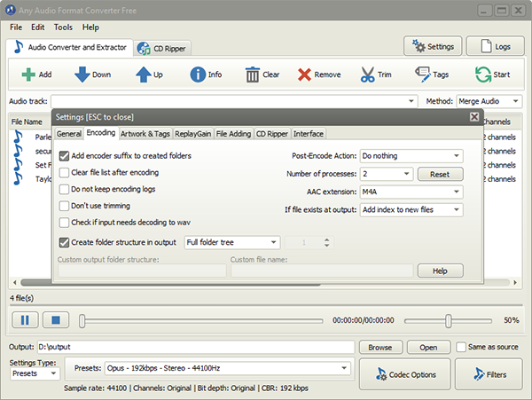The height and width of the screenshot is (400, 532).
Task: Click Reset button for processes
Action: tap(440, 174)
